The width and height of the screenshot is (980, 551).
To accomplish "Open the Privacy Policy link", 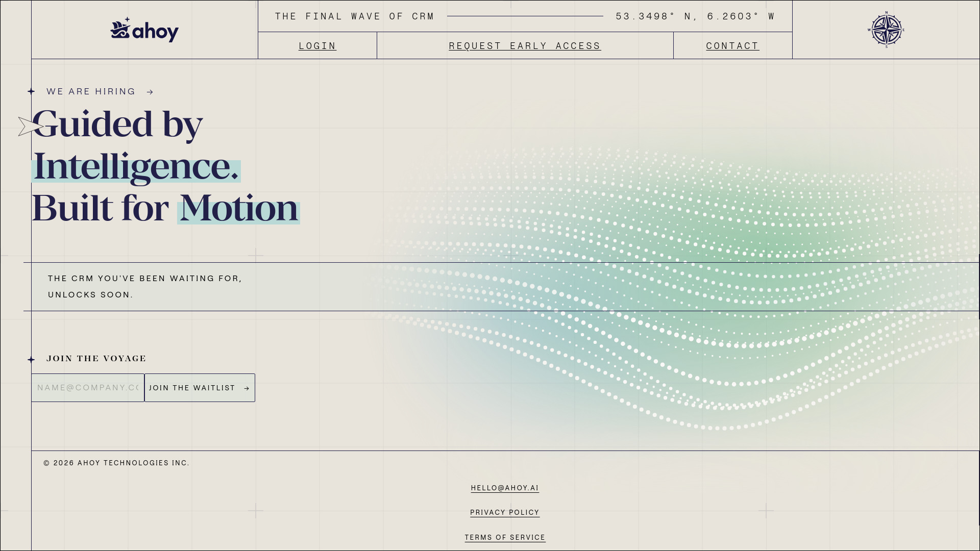I will coord(505,513).
